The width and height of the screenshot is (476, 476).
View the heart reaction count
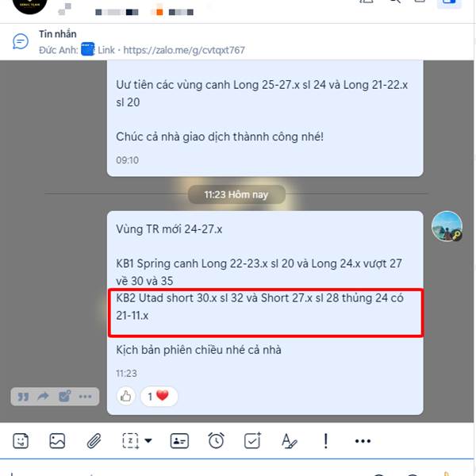[x=159, y=396]
